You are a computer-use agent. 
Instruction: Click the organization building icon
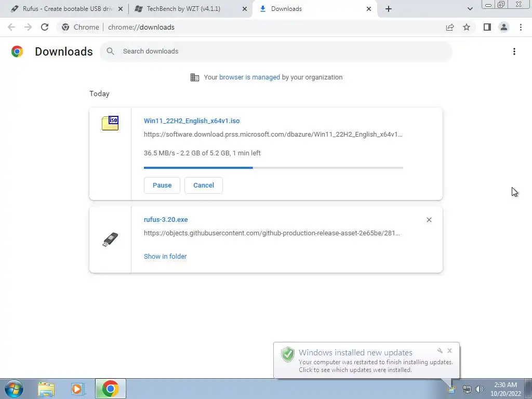pos(195,77)
